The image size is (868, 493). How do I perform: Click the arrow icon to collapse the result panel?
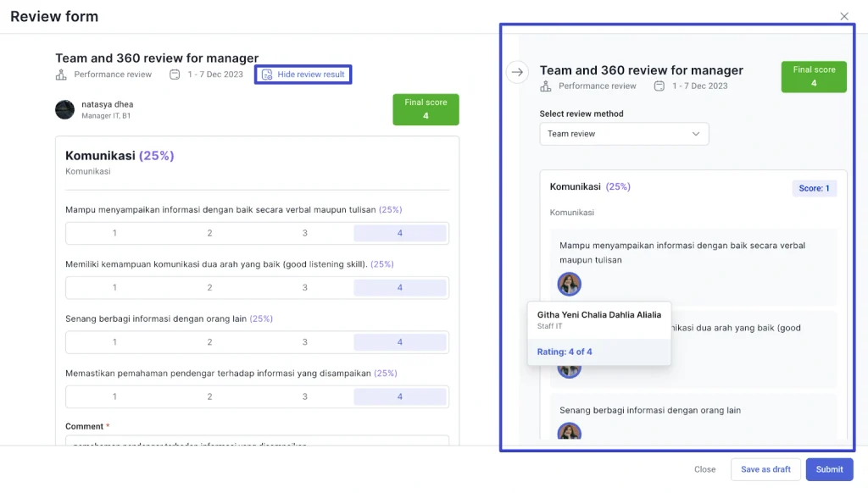[517, 72]
